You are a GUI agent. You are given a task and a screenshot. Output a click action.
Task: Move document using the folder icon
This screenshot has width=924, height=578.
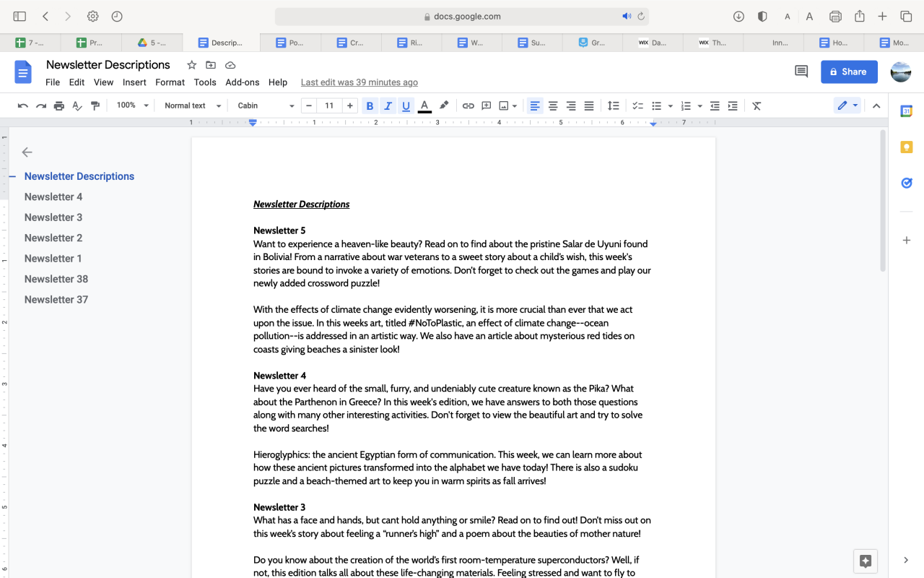[211, 65]
